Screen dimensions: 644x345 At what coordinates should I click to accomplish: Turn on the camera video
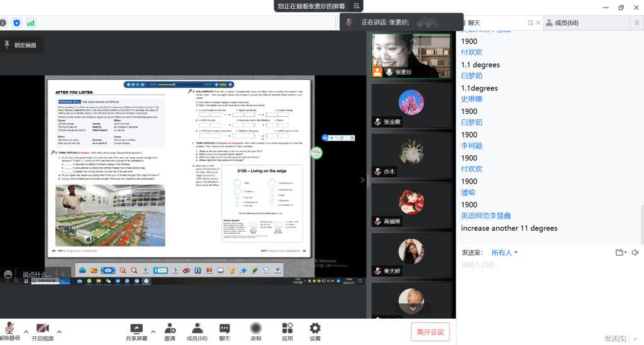42,330
